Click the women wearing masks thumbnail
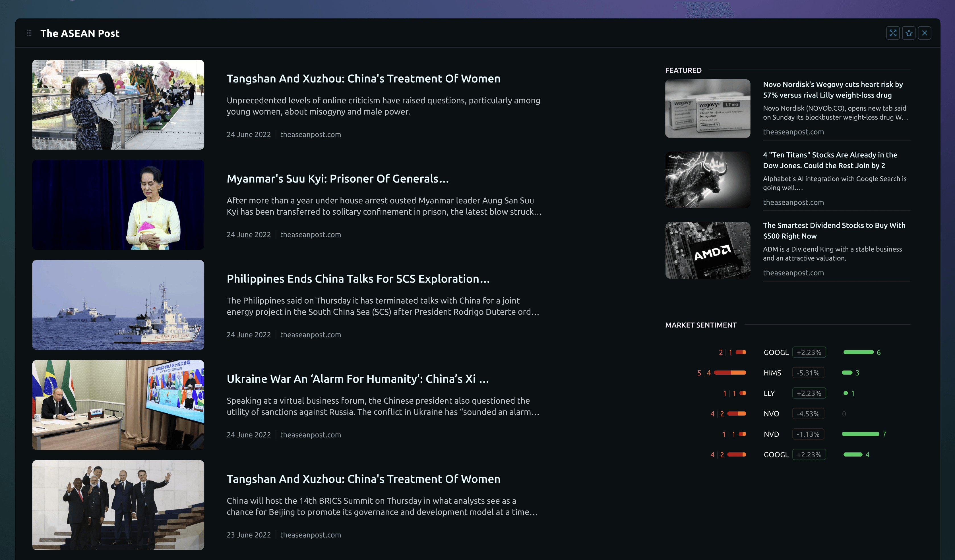Viewport: 955px width, 560px height. pyautogui.click(x=118, y=105)
